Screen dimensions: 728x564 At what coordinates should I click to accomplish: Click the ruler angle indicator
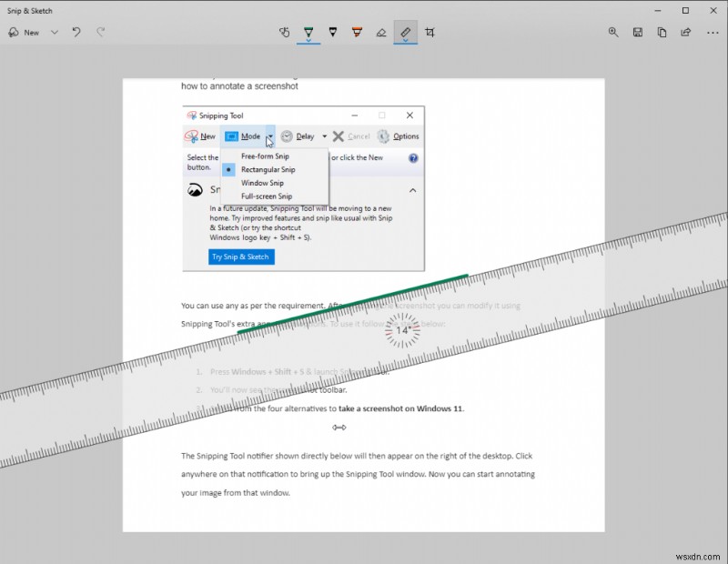coord(402,330)
